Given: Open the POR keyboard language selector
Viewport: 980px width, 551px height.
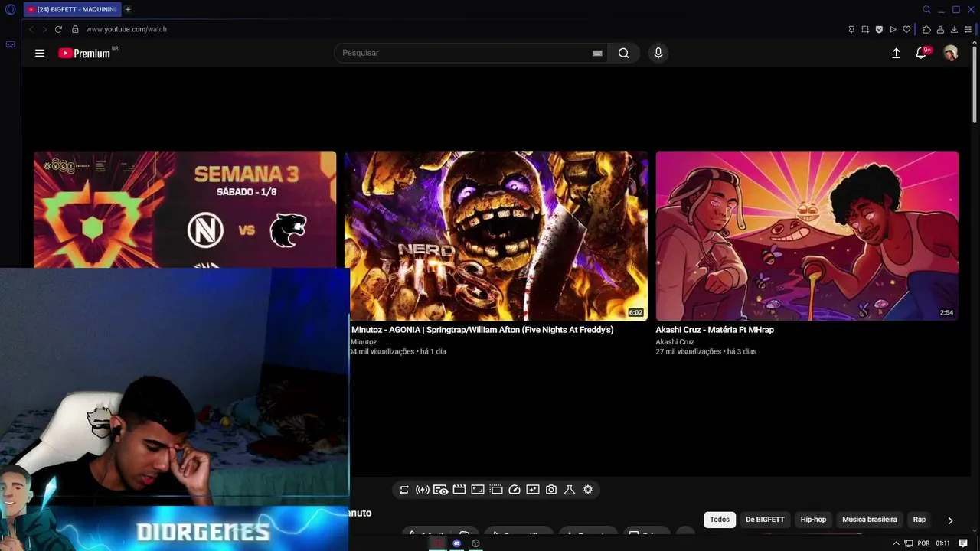Looking at the screenshot, I should 923,543.
